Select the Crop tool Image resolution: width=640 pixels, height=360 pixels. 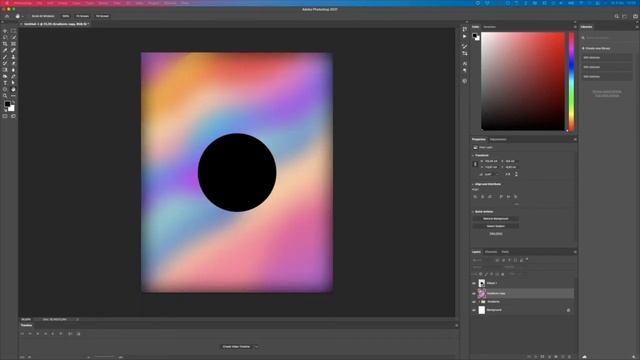(5, 44)
